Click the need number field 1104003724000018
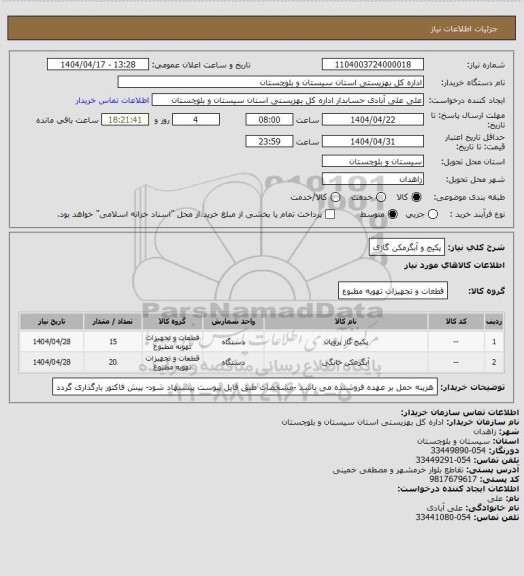Image resolution: width=524 pixels, height=576 pixels. [373, 64]
